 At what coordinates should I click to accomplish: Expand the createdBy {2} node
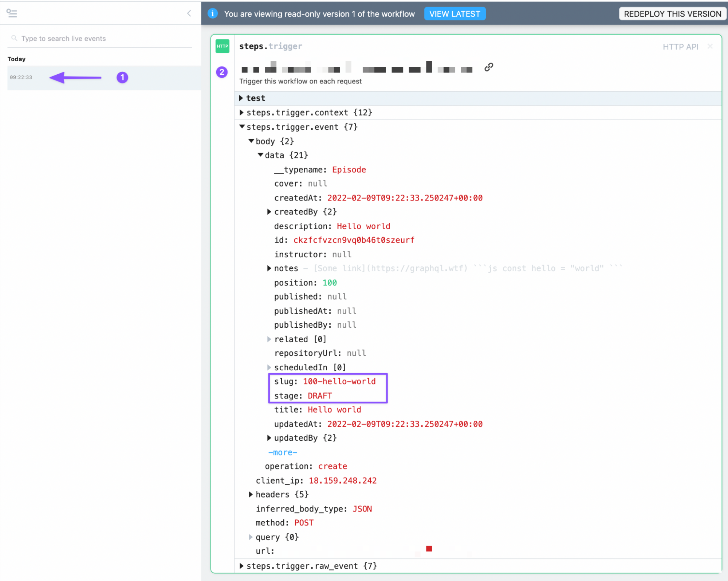click(x=269, y=212)
